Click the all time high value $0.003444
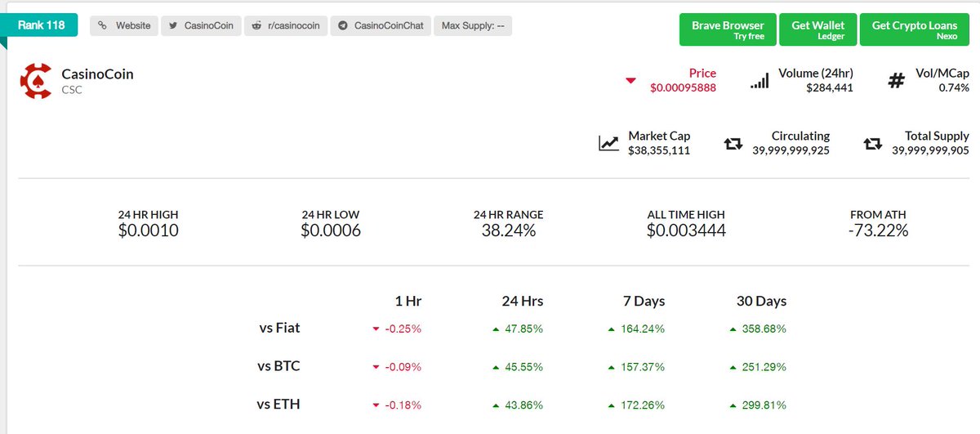The image size is (980, 434). click(686, 230)
